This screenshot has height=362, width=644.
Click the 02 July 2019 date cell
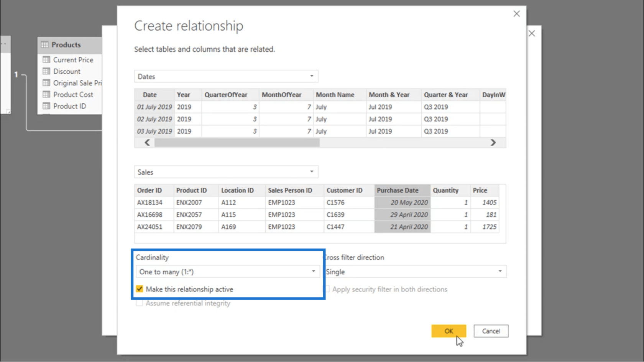click(x=154, y=119)
